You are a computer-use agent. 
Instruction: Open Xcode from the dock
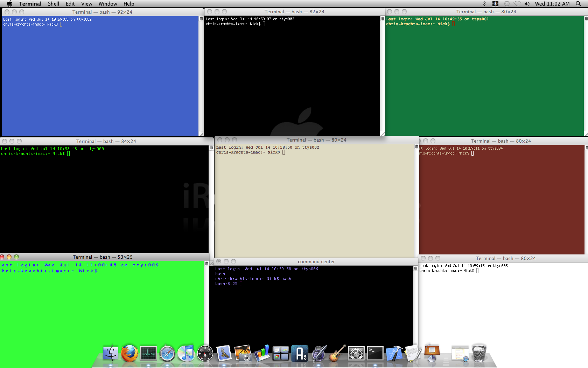point(394,353)
